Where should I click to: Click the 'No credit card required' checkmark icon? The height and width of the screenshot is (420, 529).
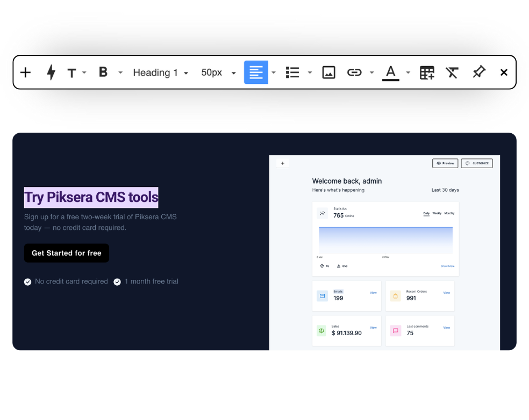click(27, 282)
